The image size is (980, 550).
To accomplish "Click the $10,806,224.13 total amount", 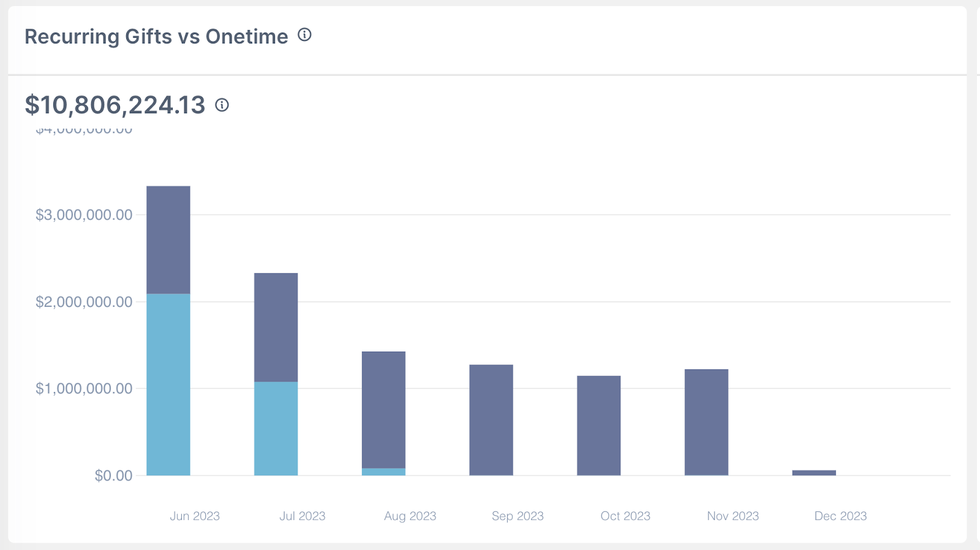I will point(115,105).
